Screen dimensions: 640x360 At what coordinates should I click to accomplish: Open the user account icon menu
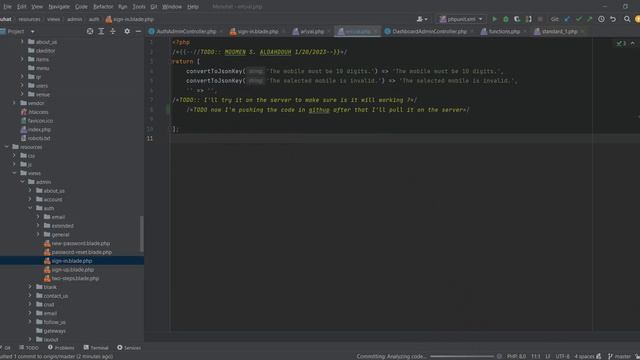422,19
